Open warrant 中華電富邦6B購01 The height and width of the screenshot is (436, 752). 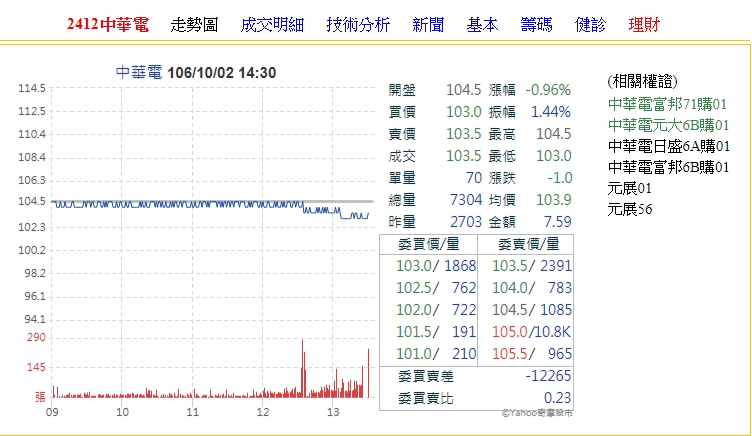667,167
